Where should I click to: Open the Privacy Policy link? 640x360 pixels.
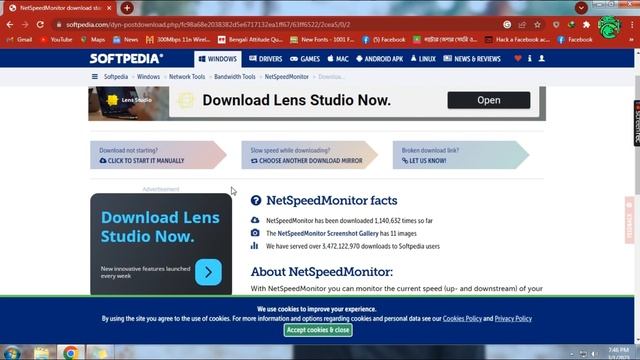(x=513, y=318)
